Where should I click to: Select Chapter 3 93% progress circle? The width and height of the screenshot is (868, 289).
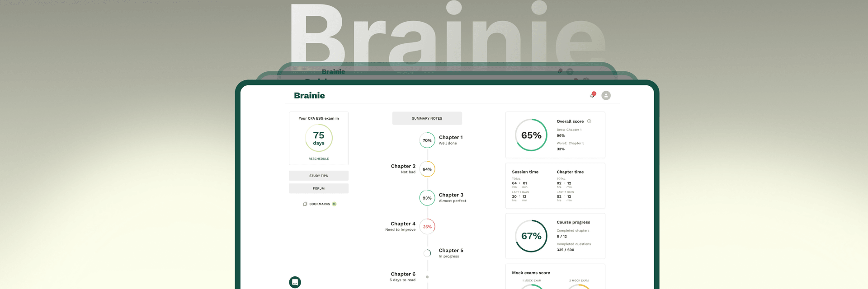(427, 198)
